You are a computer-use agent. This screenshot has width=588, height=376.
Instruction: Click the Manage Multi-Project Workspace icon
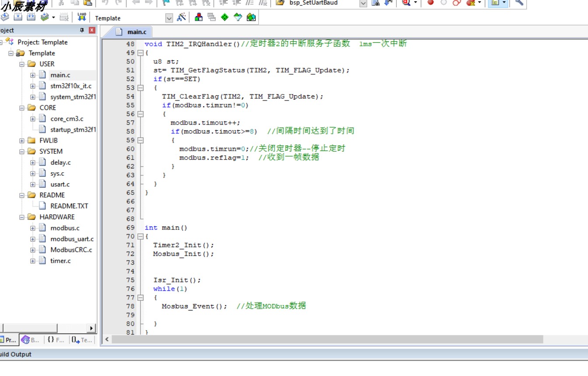coord(212,17)
